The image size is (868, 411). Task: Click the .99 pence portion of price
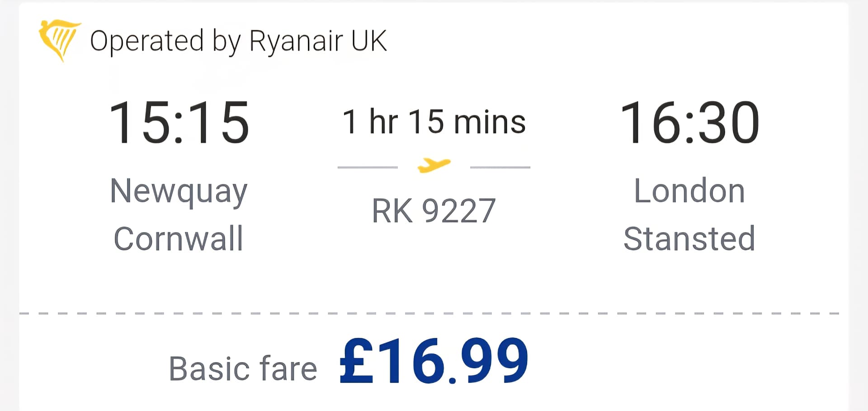pyautogui.click(x=488, y=361)
